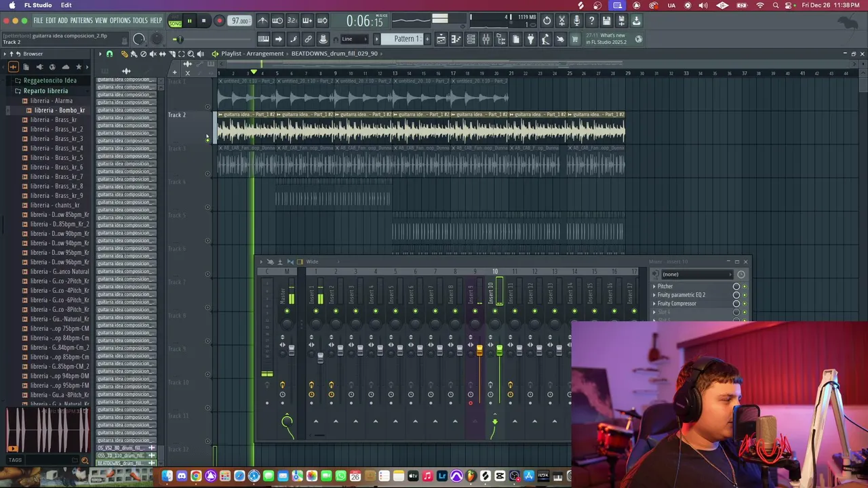Toggle Master track enable LED in mixer
Viewport: 868px width, 488px height.
[287, 311]
